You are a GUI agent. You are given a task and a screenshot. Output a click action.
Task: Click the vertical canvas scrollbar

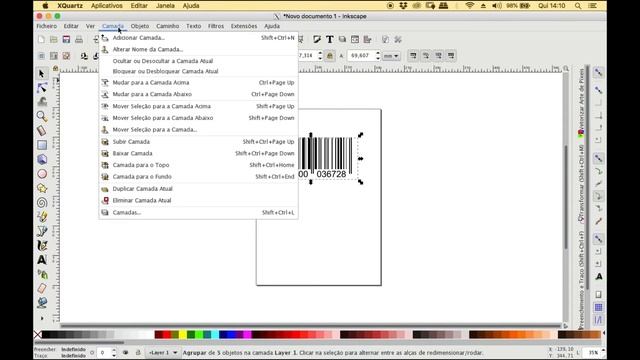(x=566, y=198)
